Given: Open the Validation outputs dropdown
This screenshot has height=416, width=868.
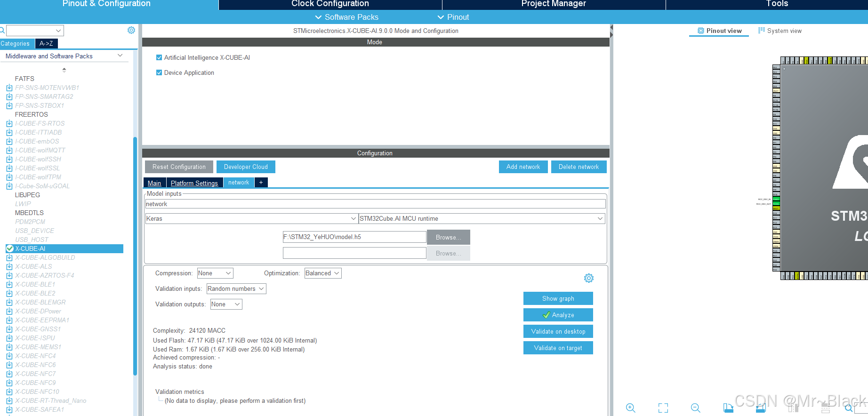Looking at the screenshot, I should pyautogui.click(x=226, y=304).
